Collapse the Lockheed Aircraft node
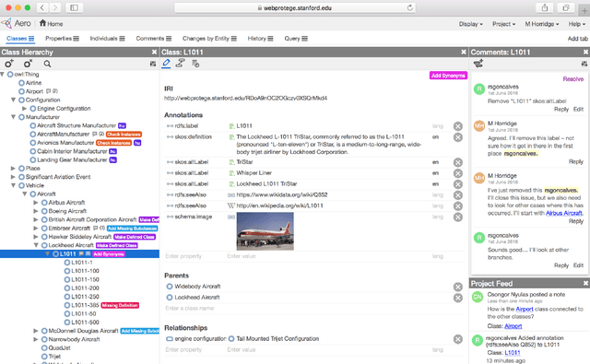The height and width of the screenshot is (364, 590). 36,245
